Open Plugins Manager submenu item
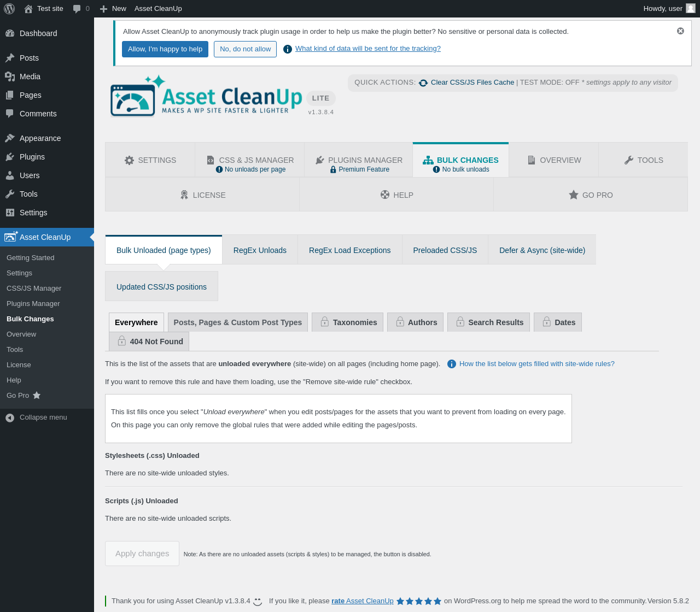 tap(33, 304)
